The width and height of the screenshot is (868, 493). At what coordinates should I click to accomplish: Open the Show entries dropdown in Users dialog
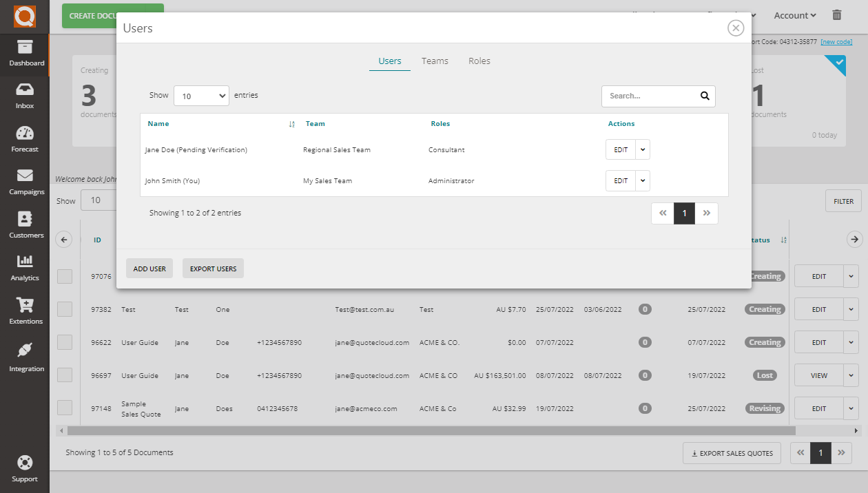coord(201,95)
